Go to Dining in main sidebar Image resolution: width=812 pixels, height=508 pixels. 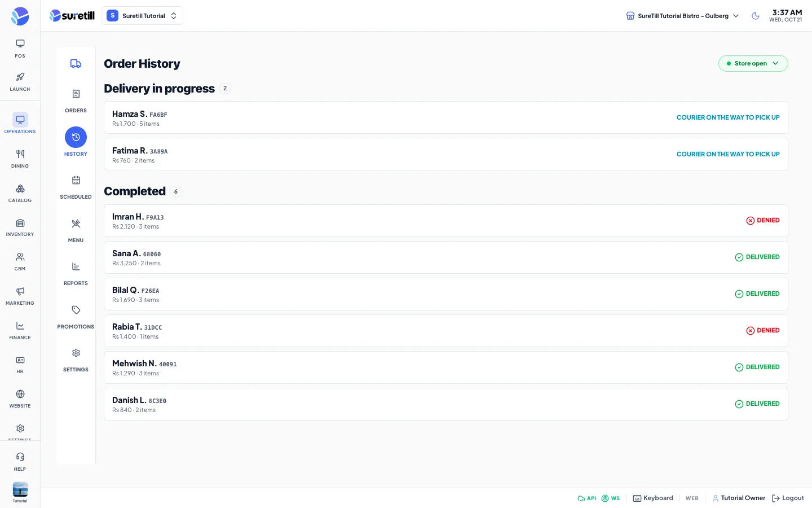click(20, 159)
